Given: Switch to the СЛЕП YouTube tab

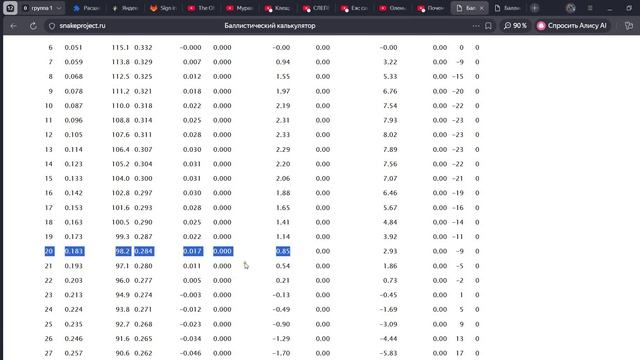Looking at the screenshot, I should pyautogui.click(x=316, y=8).
